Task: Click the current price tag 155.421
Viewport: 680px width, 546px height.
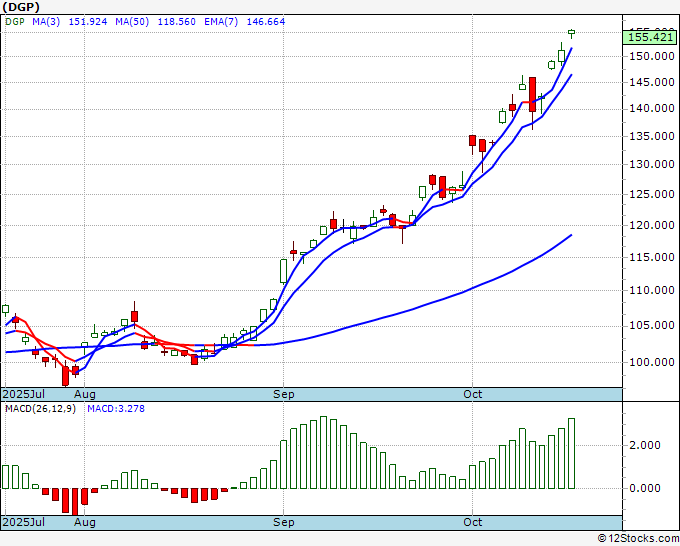Action: [650, 38]
